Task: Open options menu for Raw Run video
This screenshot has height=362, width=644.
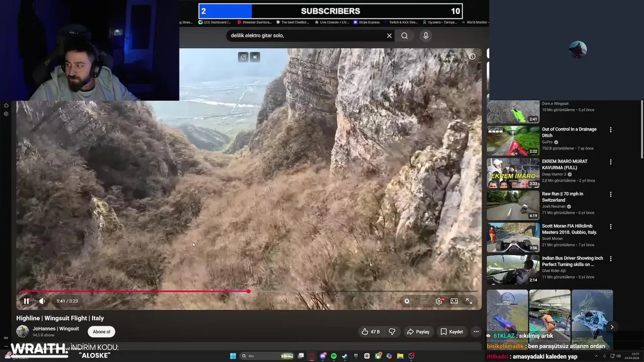Action: (x=611, y=194)
